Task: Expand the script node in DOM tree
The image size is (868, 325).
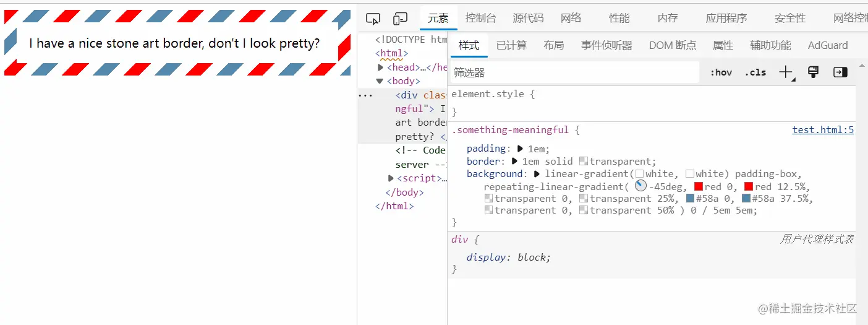Action: (391, 178)
